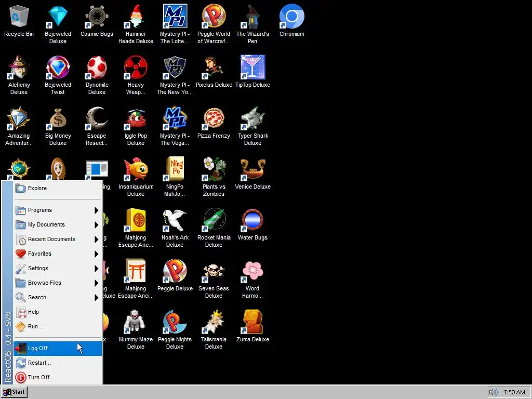Launch Peggle World of Warcraft icon
The height and width of the screenshot is (399, 532).
click(x=214, y=16)
